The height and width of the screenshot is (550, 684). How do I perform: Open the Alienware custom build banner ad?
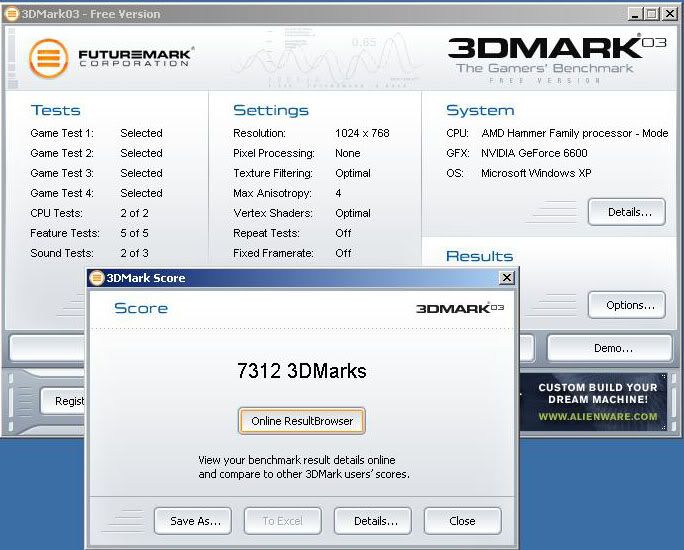click(598, 401)
